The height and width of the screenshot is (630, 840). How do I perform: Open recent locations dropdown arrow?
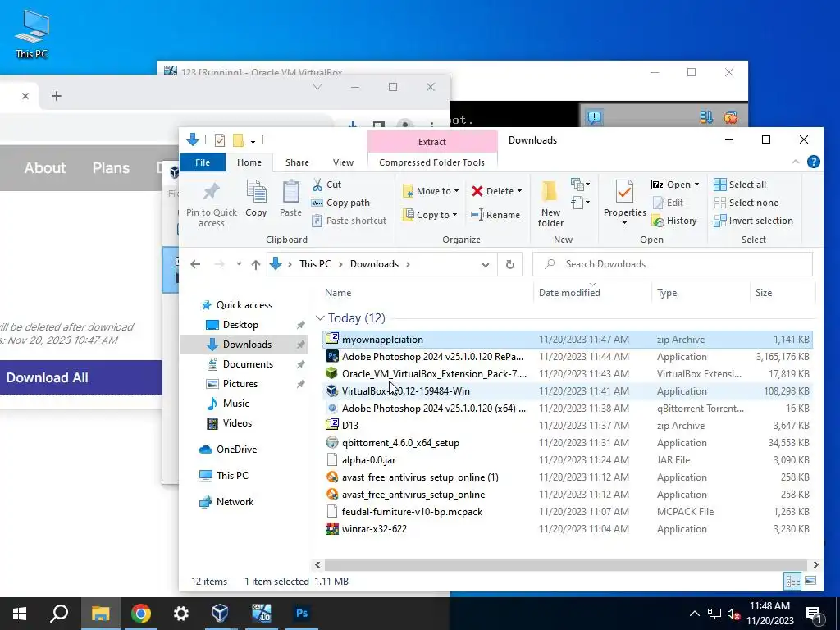[x=239, y=264]
